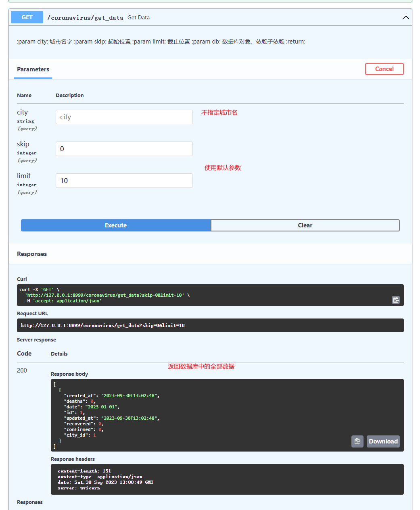Viewport: 420px width, 510px height.
Task: Click the Name column header
Action: point(24,96)
